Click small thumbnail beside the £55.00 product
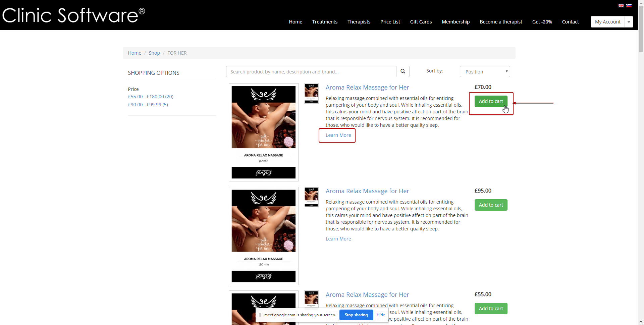Screen dimensions: 644x325 pos(311,299)
